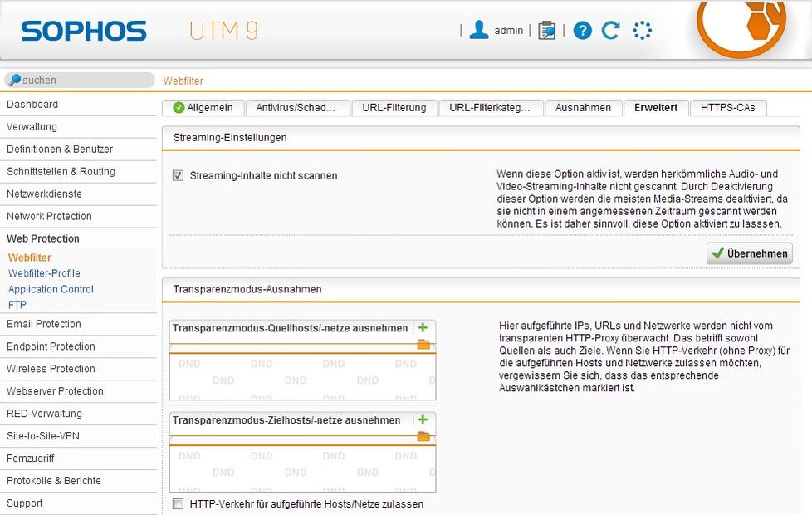This screenshot has width=812, height=515.
Task: Expand Definitionen & Benutzer menu
Action: pos(78,150)
